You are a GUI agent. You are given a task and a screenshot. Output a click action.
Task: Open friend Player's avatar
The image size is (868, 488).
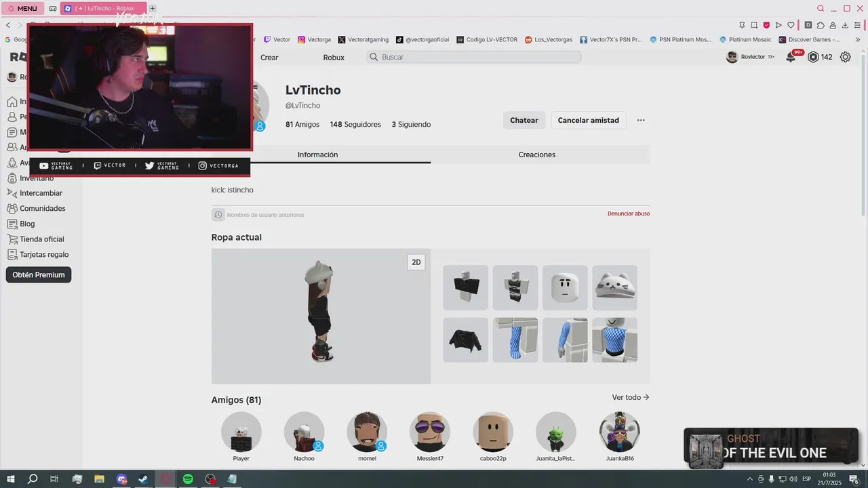pos(241,432)
